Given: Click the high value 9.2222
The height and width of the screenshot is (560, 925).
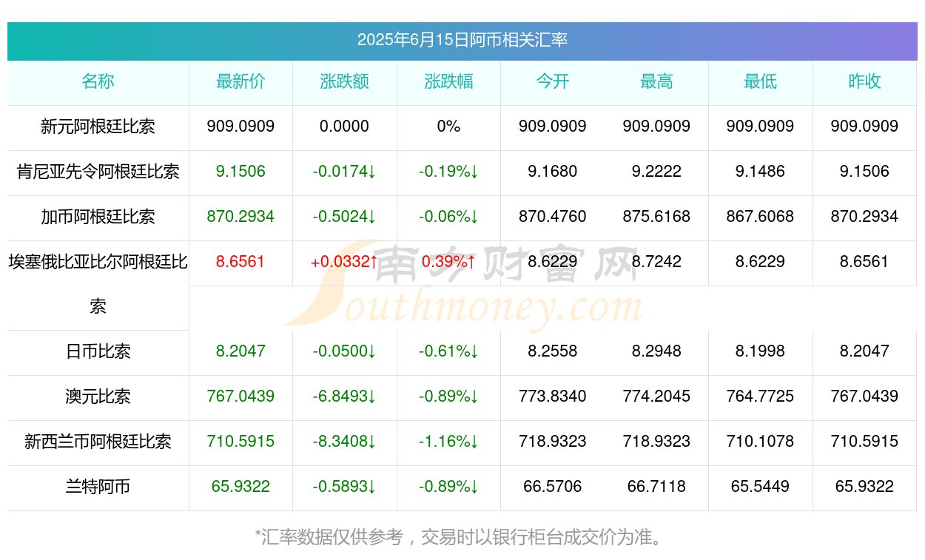Looking at the screenshot, I should point(656,172).
